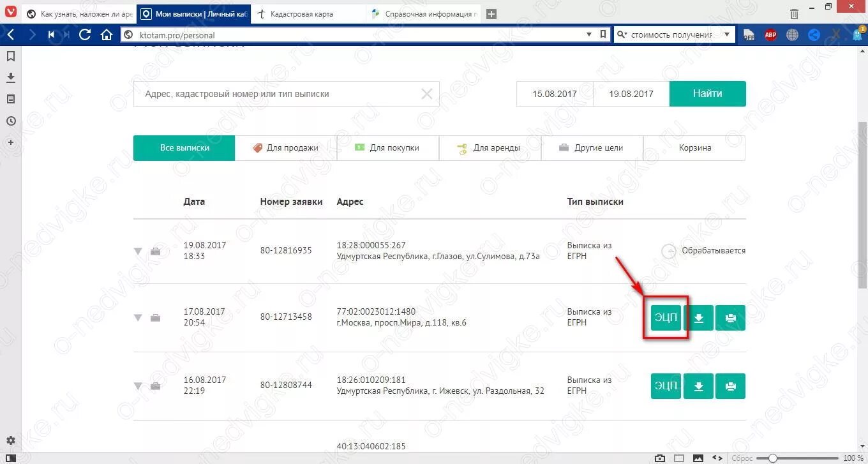868x464 pixels.
Task: Click the Тип выписки column header
Action: [x=595, y=202]
